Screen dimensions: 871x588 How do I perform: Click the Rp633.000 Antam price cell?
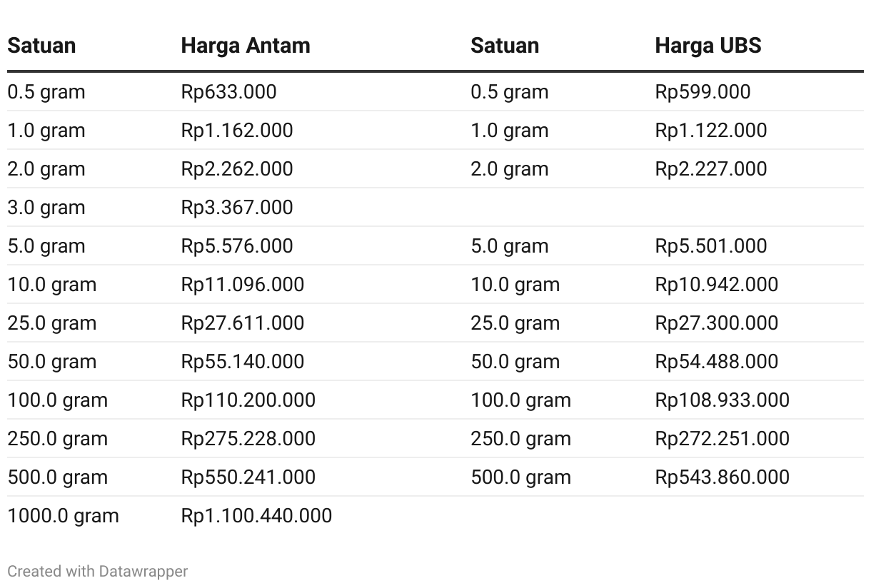pyautogui.click(x=228, y=92)
